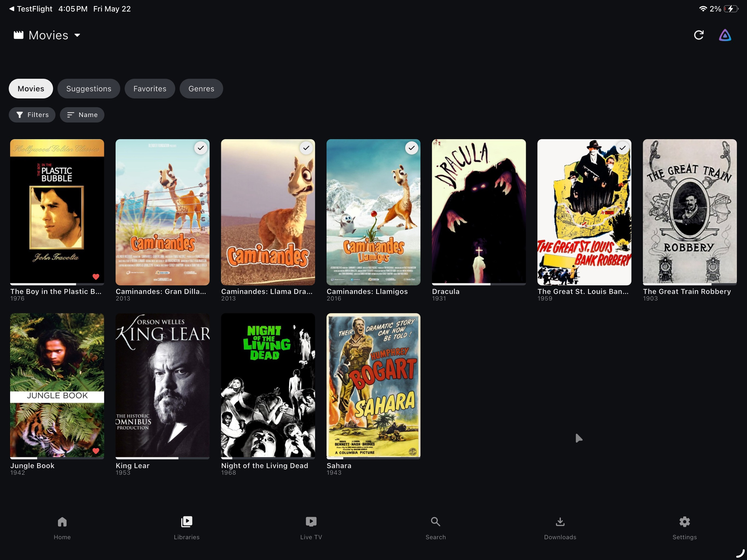
Task: Toggle watched check on Caminandes: Llama Drama
Action: (306, 148)
